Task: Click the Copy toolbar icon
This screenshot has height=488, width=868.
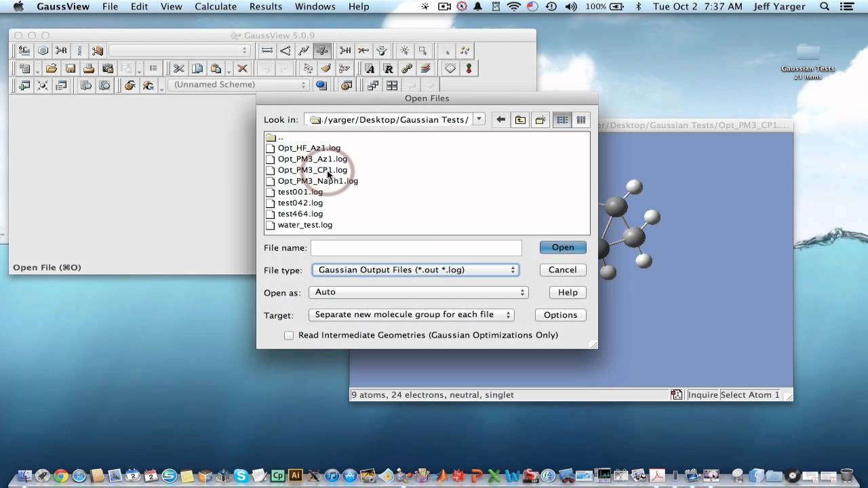Action: 197,68
